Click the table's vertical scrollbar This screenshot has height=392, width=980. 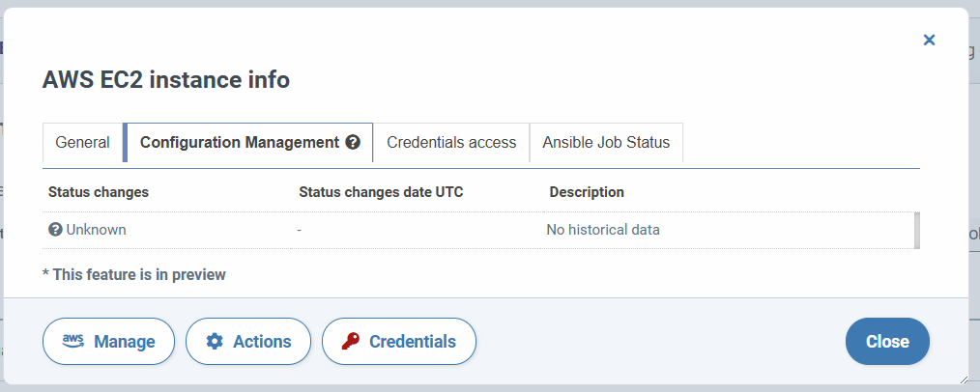point(917,231)
